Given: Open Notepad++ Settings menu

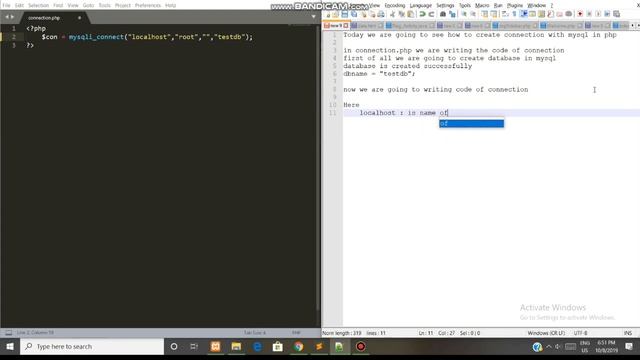Looking at the screenshot, I should [x=445, y=5].
